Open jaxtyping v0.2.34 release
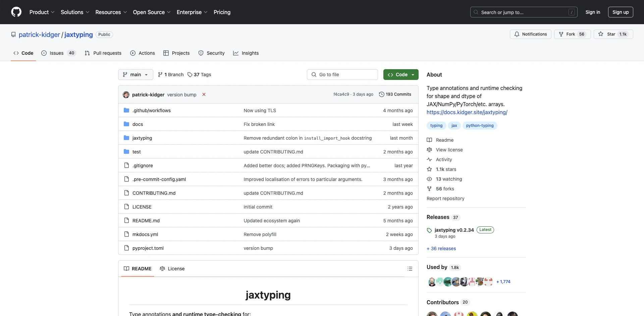This screenshot has height=316, width=644. click(x=454, y=230)
